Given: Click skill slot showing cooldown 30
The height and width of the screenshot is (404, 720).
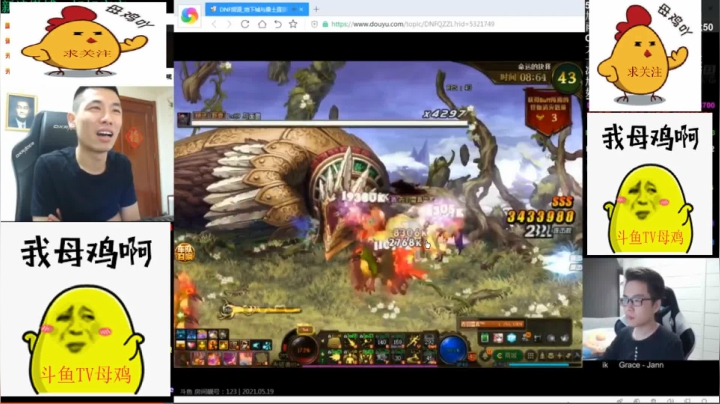Looking at the screenshot, I should 398,357.
